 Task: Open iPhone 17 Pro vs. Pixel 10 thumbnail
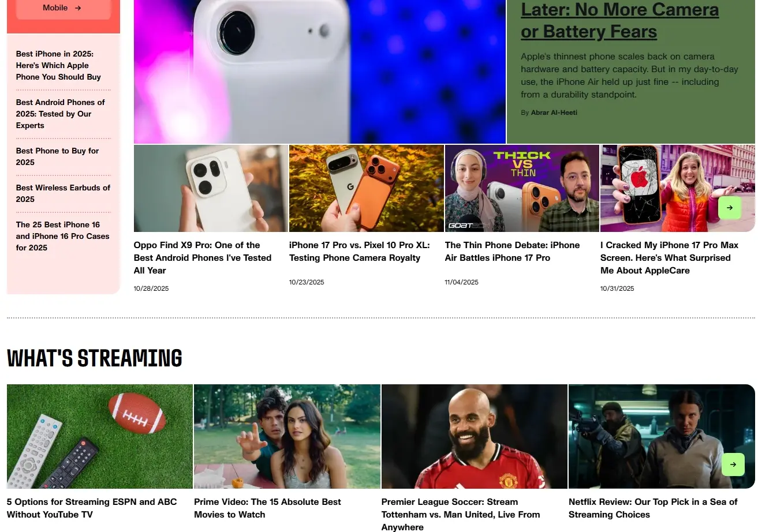[367, 188]
